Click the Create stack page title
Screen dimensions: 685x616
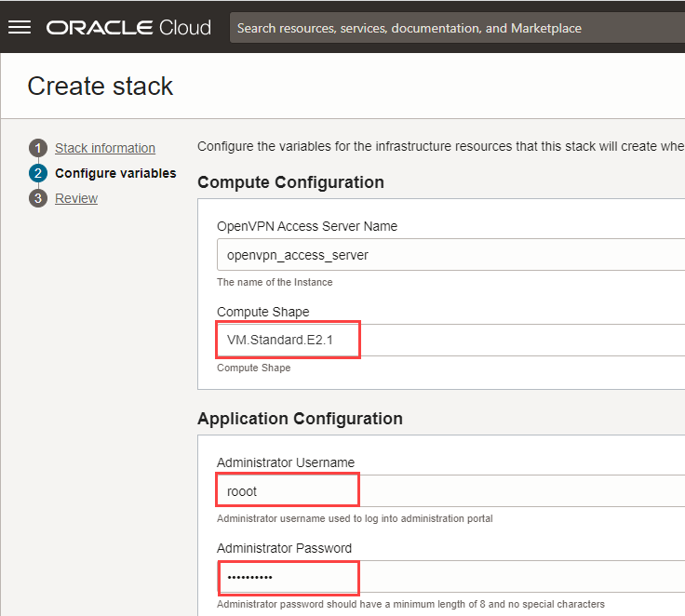(100, 86)
